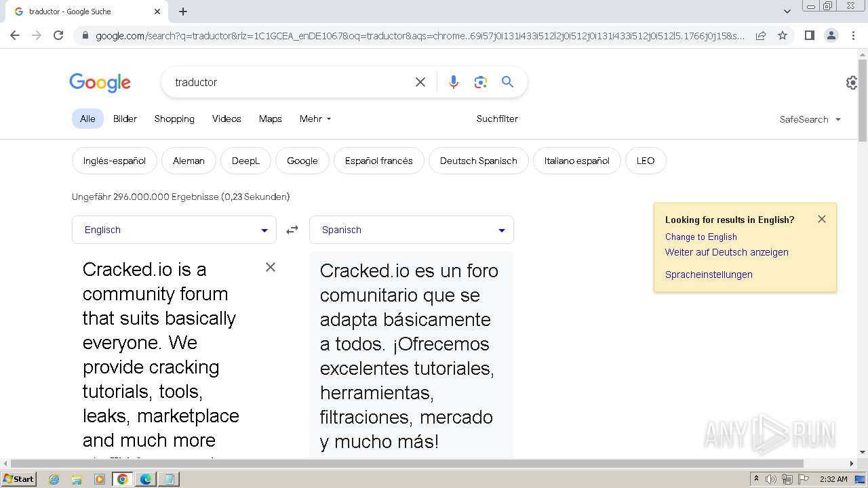Reload the current page

[x=58, y=35]
